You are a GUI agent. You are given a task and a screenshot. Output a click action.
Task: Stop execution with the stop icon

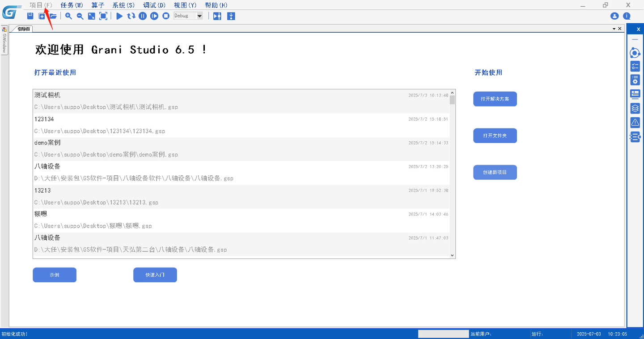[x=166, y=16]
